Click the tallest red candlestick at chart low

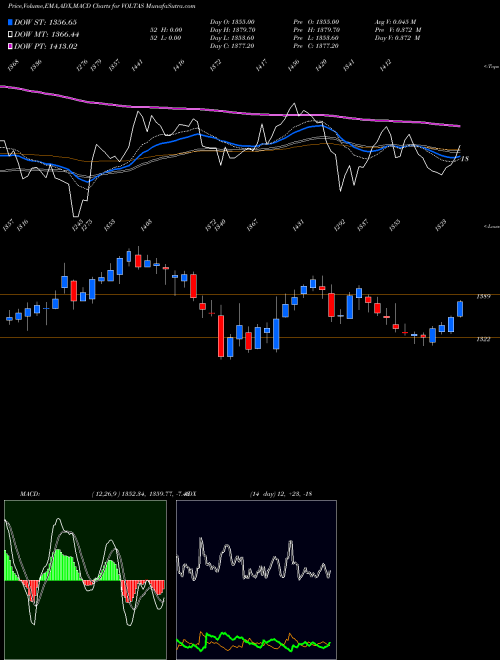[x=221, y=336]
